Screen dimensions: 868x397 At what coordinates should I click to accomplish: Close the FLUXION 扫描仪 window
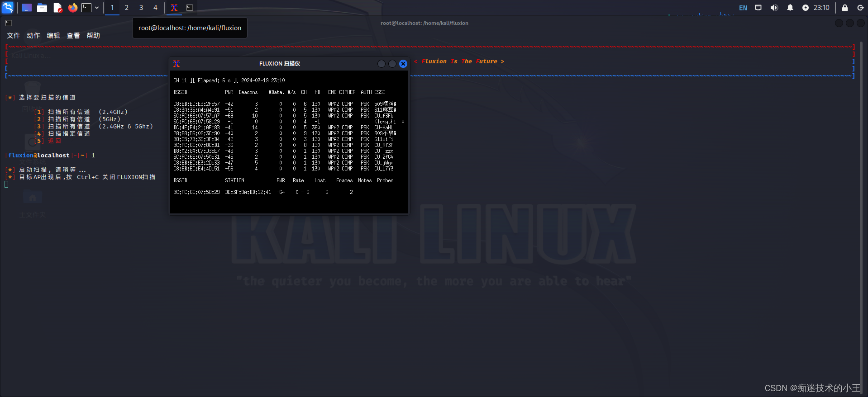[x=403, y=64]
